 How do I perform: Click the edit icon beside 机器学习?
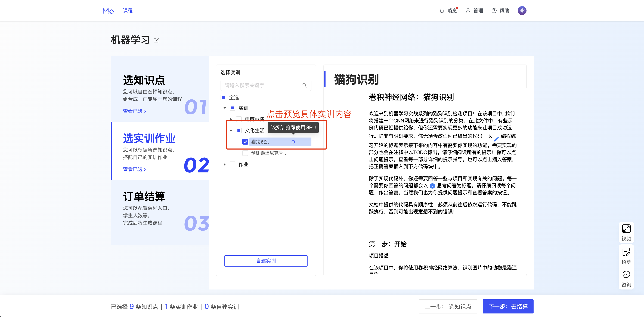[156, 41]
